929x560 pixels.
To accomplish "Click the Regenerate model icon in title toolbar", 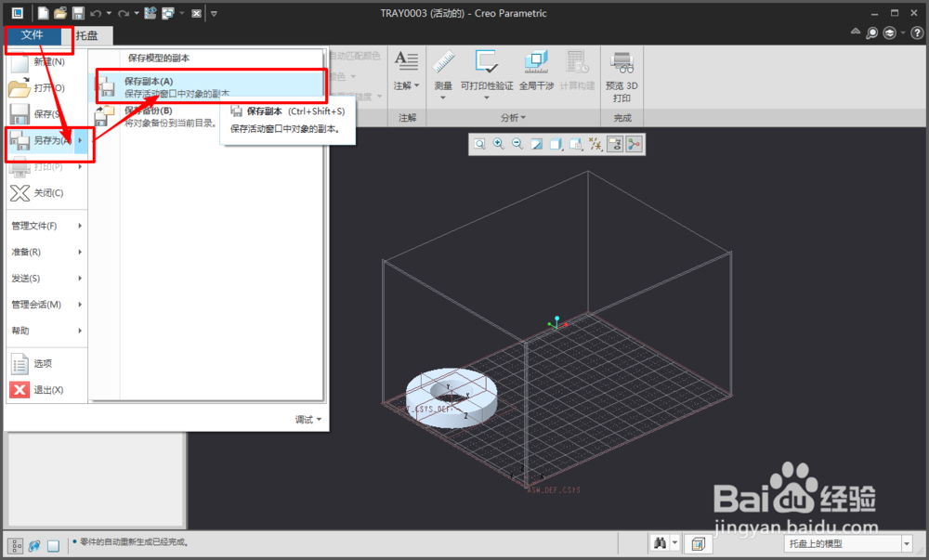I will 150,13.
